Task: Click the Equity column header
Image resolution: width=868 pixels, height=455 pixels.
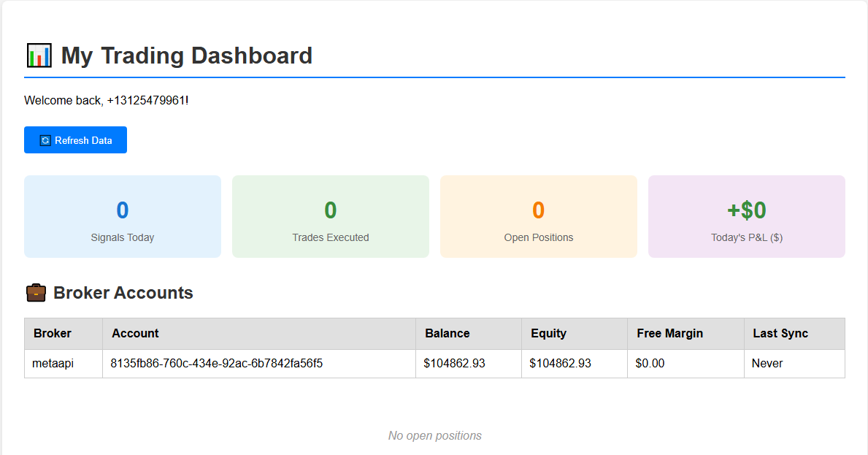Action: pyautogui.click(x=548, y=333)
